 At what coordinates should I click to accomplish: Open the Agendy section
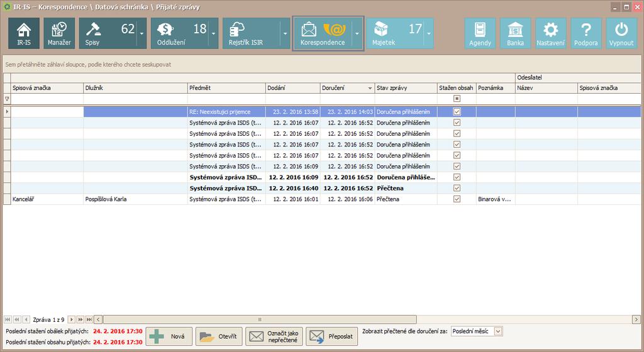point(480,33)
